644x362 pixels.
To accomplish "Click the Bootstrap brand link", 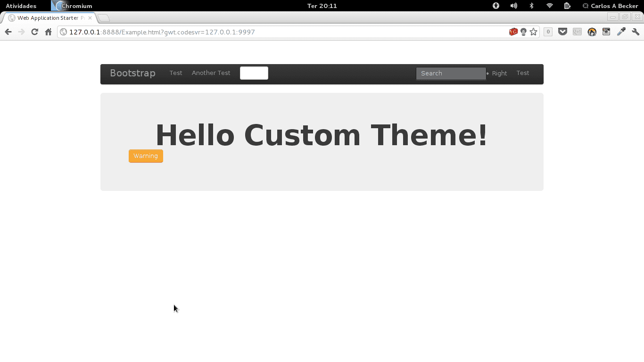I will 132,73.
